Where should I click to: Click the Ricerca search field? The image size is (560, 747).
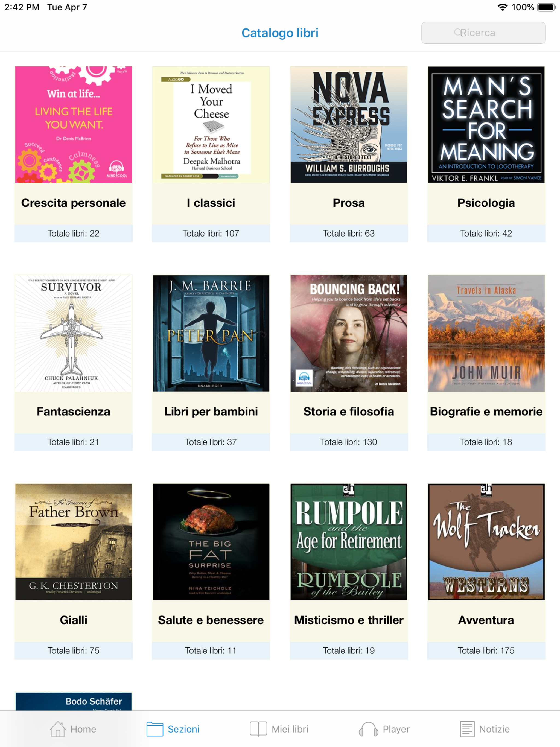click(x=483, y=33)
